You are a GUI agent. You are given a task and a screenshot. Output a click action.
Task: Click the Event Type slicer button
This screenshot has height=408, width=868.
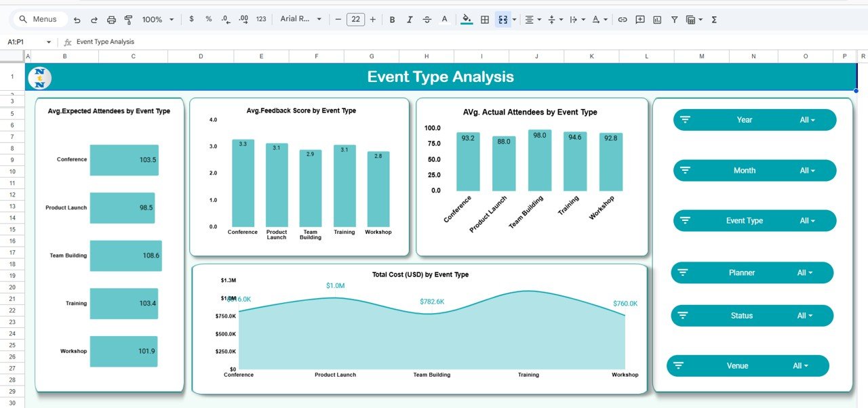[x=754, y=220]
